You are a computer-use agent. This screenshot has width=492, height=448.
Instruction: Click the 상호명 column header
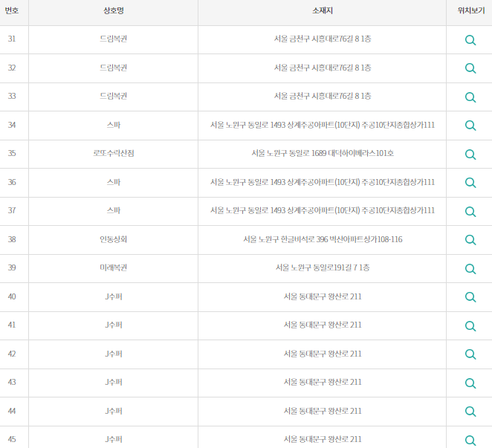114,10
